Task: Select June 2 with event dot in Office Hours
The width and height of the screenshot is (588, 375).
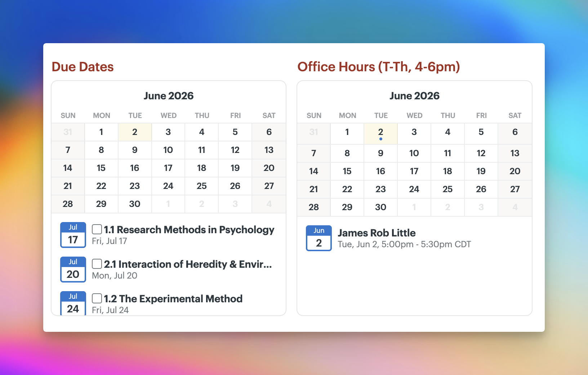Action: click(380, 134)
